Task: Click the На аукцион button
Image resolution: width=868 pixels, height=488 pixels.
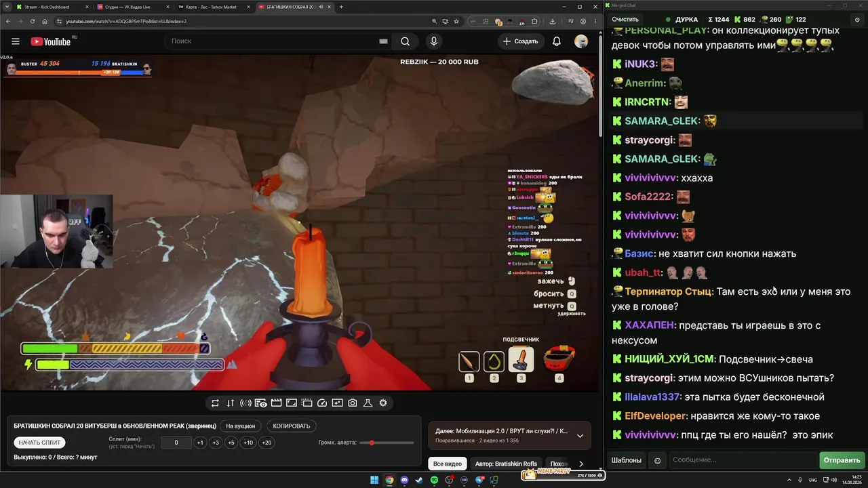Action: (x=241, y=426)
